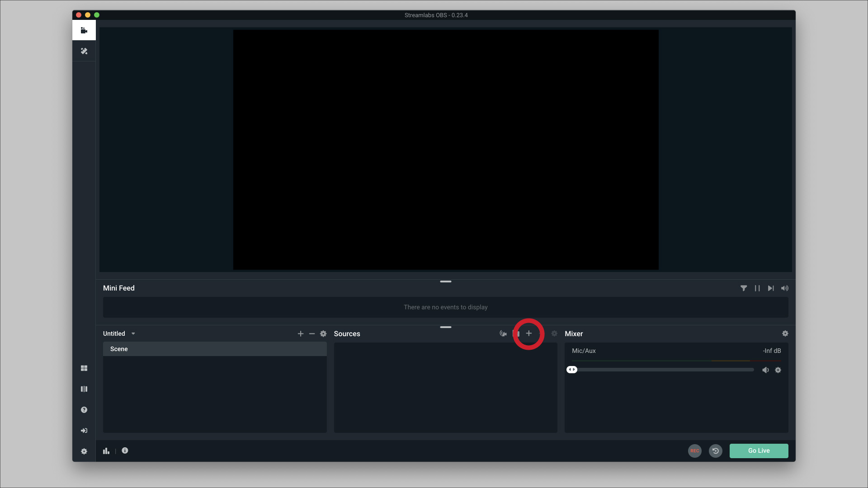
Task: Open performance stats bar chart icon
Action: [x=106, y=451]
